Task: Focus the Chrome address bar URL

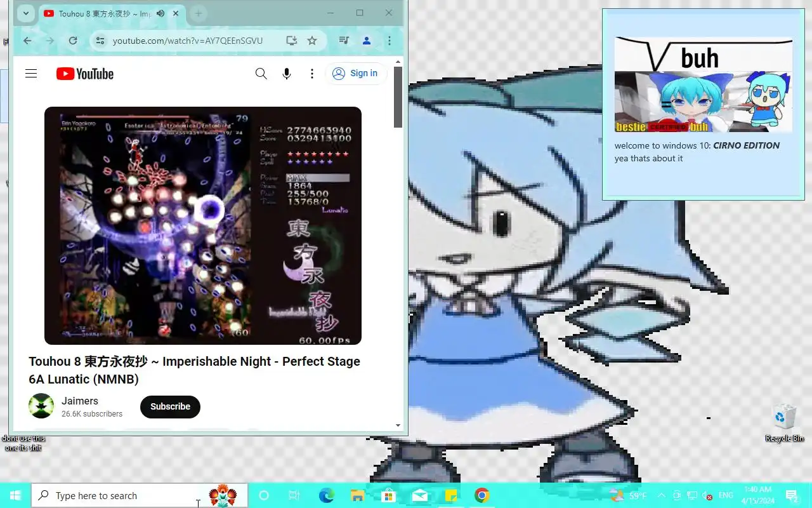Action: click(x=188, y=41)
